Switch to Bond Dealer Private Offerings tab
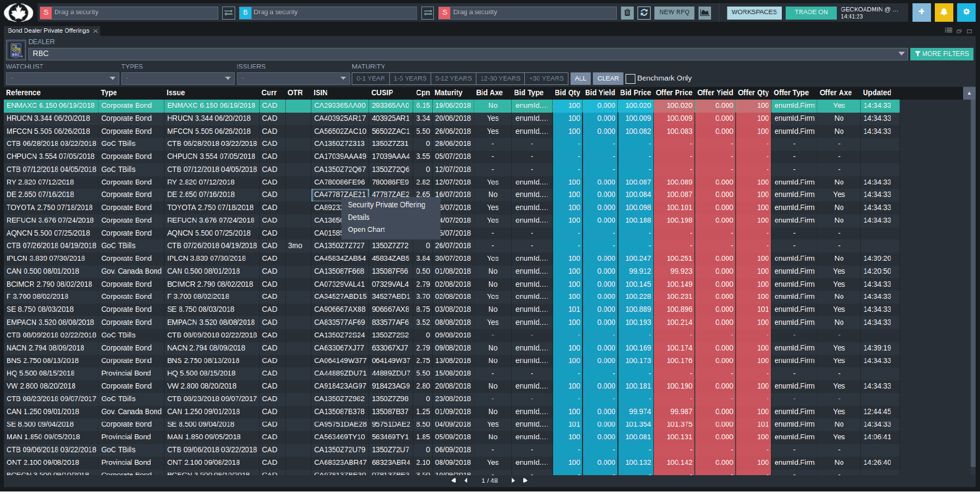 point(48,31)
